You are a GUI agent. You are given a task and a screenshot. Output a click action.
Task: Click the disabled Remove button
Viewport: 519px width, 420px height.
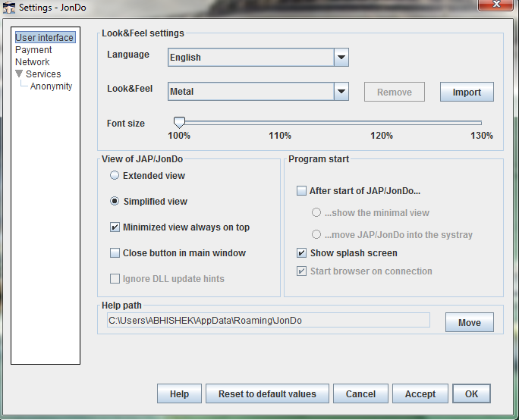click(x=395, y=92)
